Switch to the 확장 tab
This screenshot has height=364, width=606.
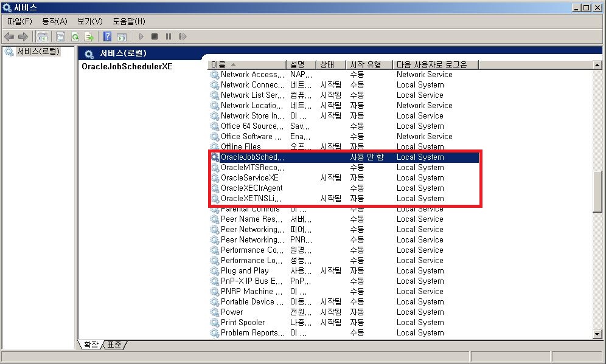91,345
